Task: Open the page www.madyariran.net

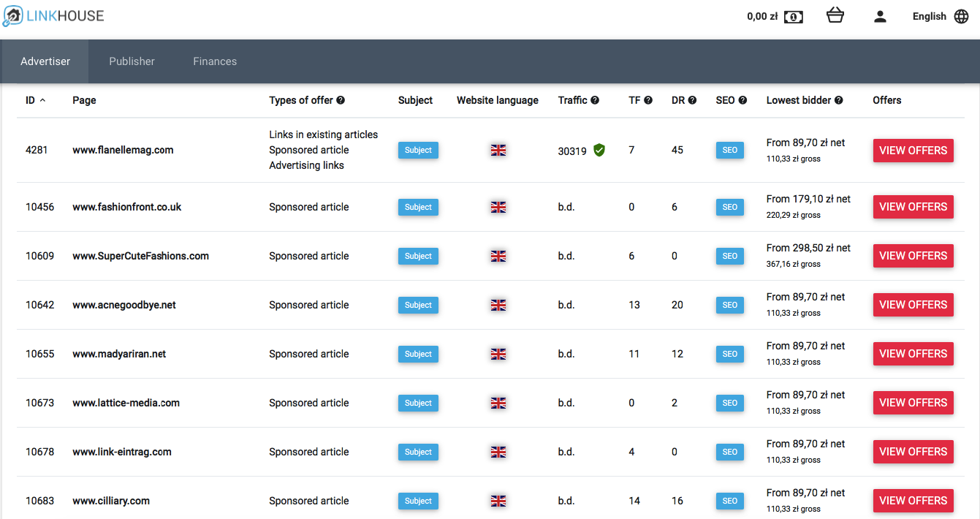Action: (x=119, y=354)
